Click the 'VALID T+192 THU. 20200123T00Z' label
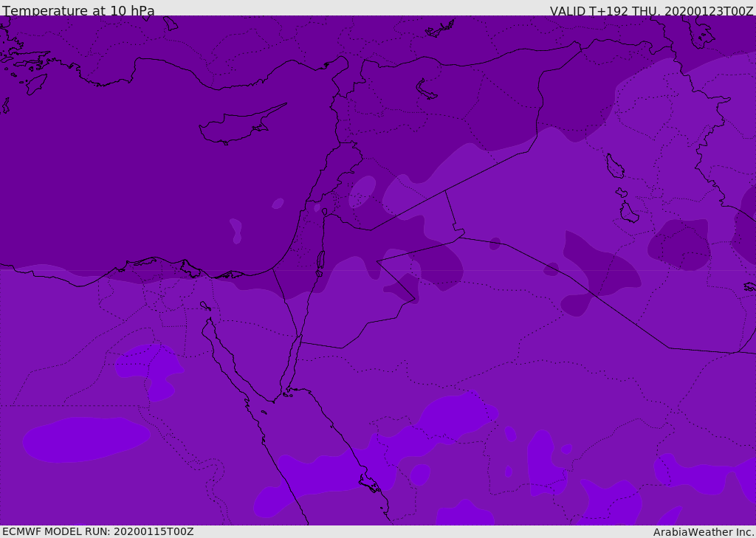Screen dimensions: 756x538 point(651,10)
